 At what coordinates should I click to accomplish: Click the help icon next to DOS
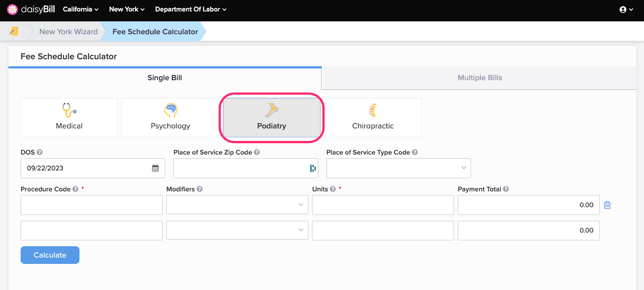click(39, 152)
